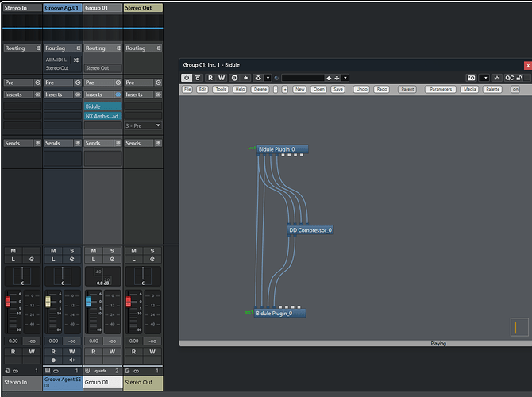532x397 pixels.
Task: Click the copy A to B arrow icon
Action: (x=245, y=78)
